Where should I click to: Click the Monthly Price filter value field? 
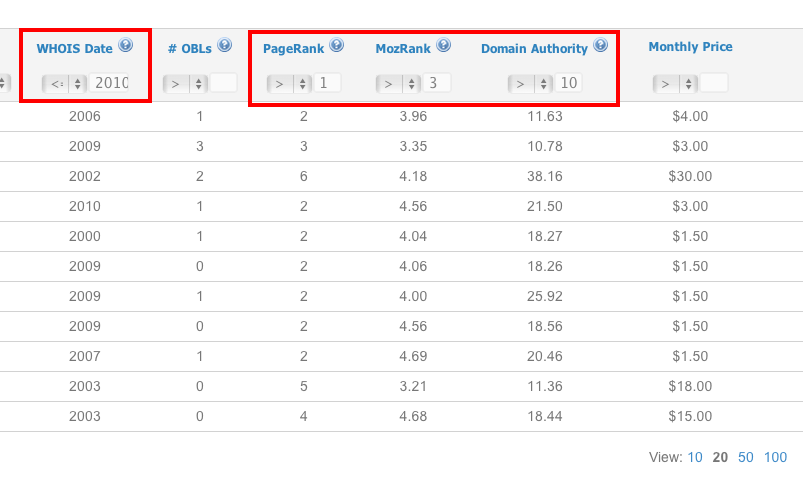pos(714,84)
